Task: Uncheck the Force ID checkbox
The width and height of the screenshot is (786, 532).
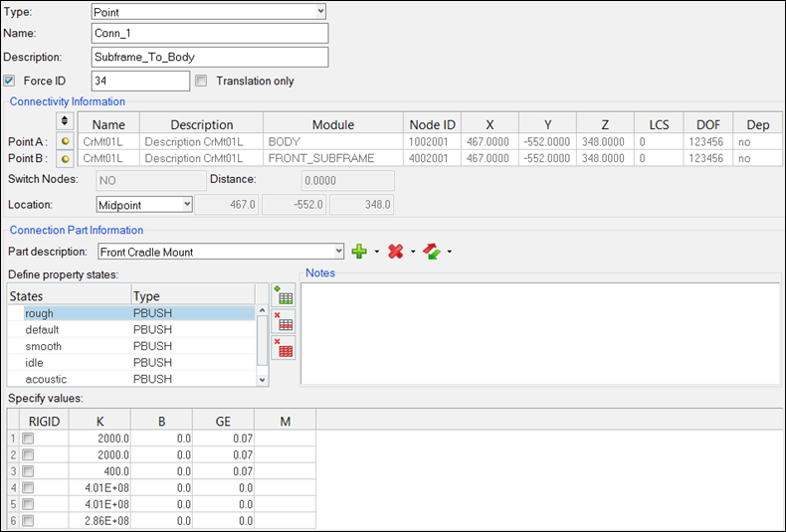Action: point(10,82)
